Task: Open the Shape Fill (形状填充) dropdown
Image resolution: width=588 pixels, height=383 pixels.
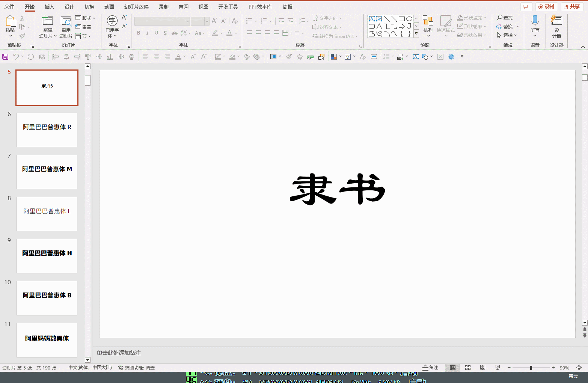Action: point(472,18)
